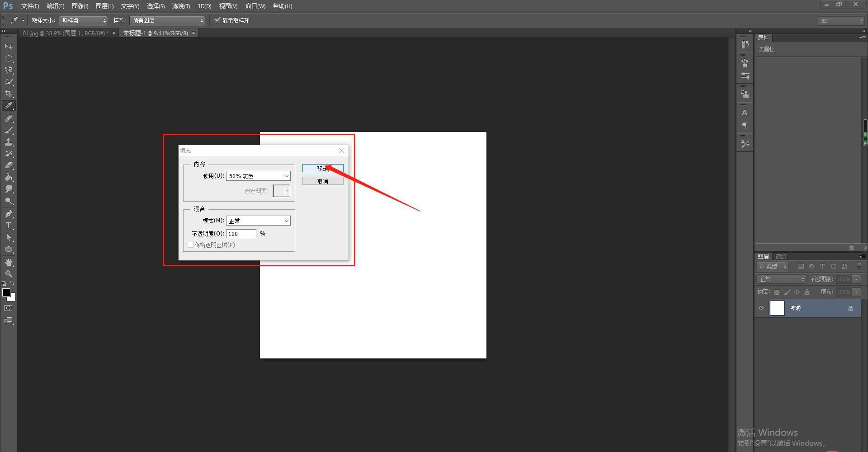Open the Help menu
The width and height of the screenshot is (868, 452).
[x=283, y=6]
